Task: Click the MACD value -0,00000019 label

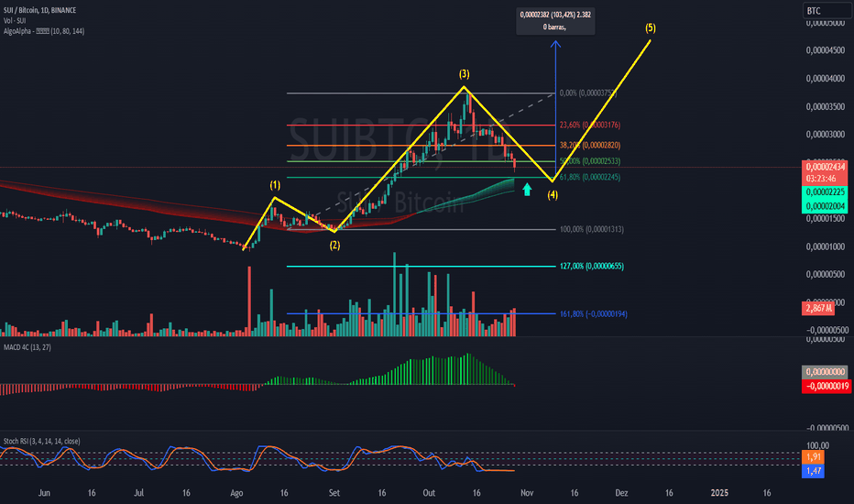Action: click(827, 387)
